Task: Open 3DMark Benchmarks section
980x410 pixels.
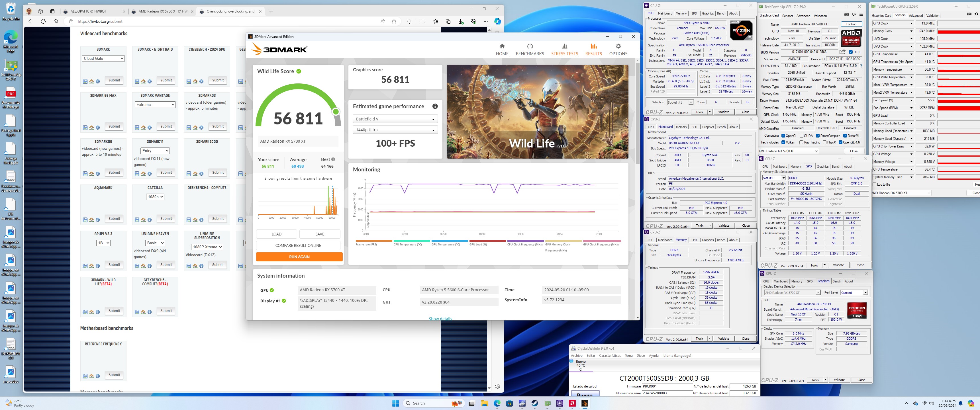Action: [x=530, y=50]
